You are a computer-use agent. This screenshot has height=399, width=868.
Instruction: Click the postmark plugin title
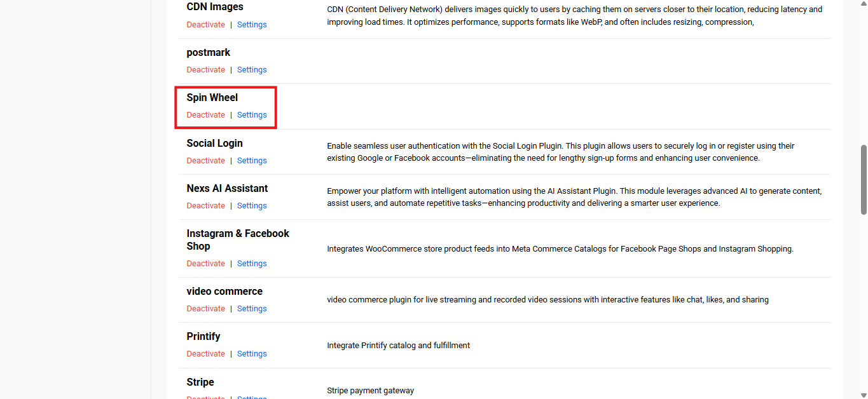click(x=209, y=53)
